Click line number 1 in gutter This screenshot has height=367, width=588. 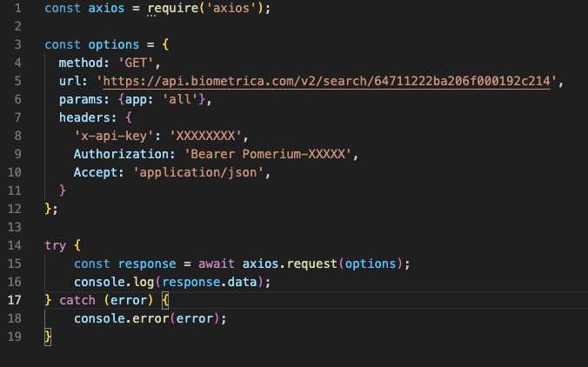17,8
